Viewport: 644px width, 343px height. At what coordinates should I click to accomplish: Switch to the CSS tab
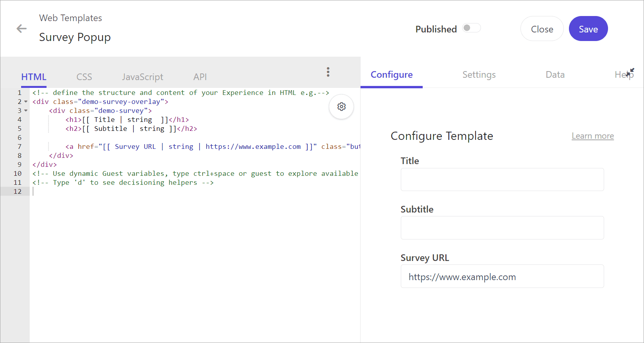(84, 77)
